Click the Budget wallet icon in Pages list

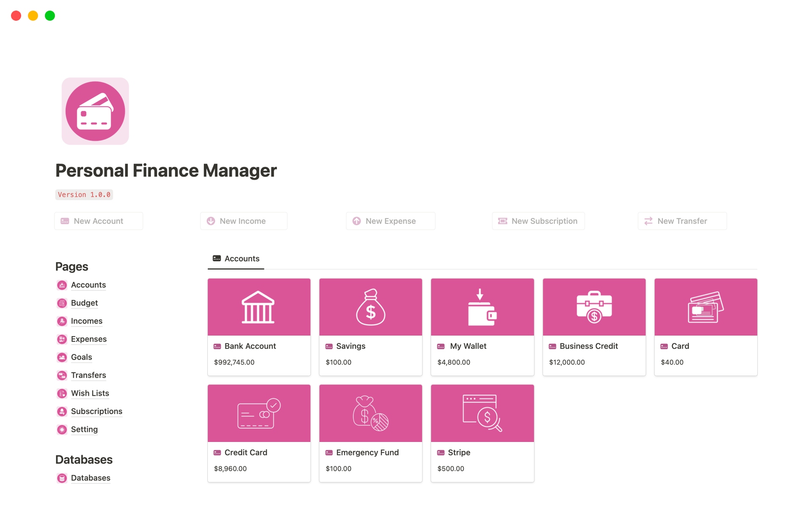tap(62, 303)
